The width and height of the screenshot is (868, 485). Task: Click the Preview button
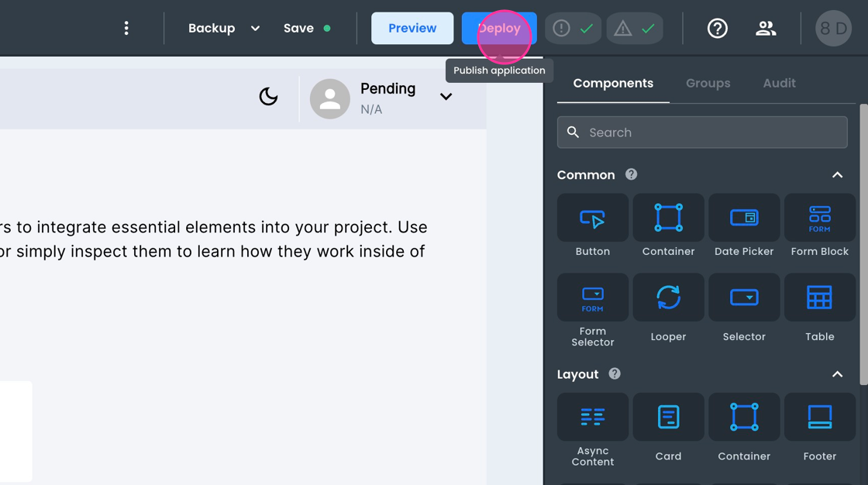tap(412, 29)
